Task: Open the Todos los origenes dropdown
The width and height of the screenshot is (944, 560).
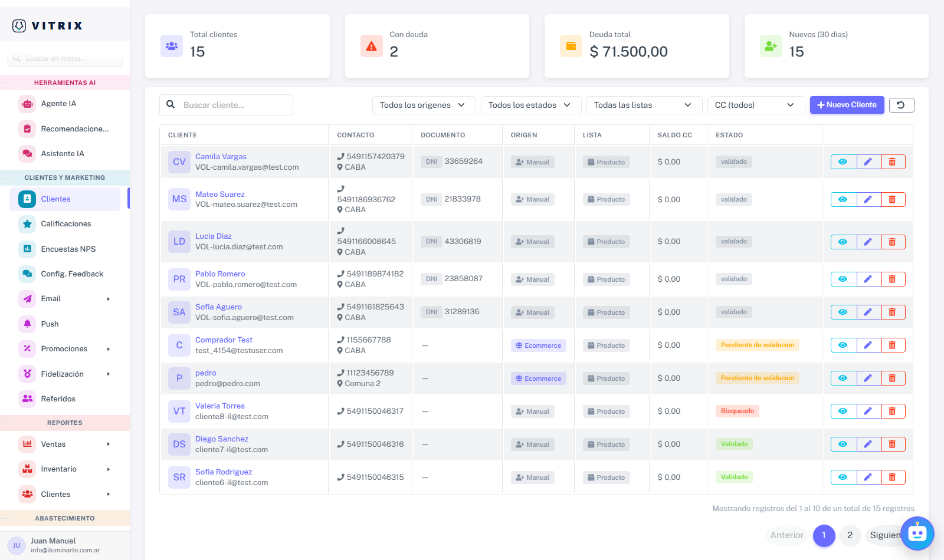Action: (x=424, y=105)
